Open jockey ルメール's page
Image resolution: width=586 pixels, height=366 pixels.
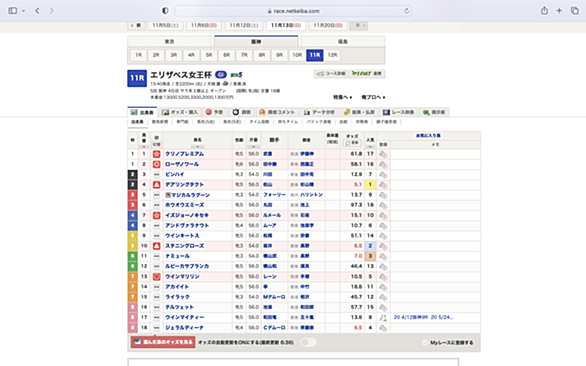pyautogui.click(x=272, y=215)
